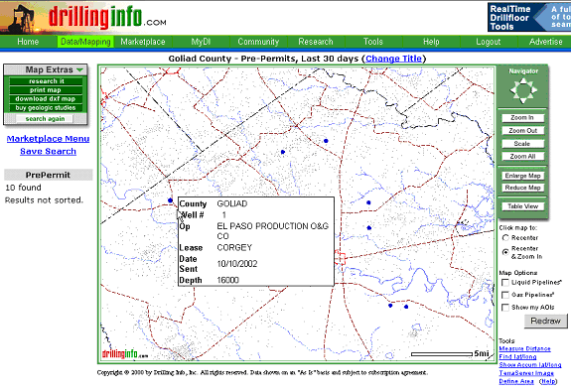Select the Recenter radio button

[505, 237]
